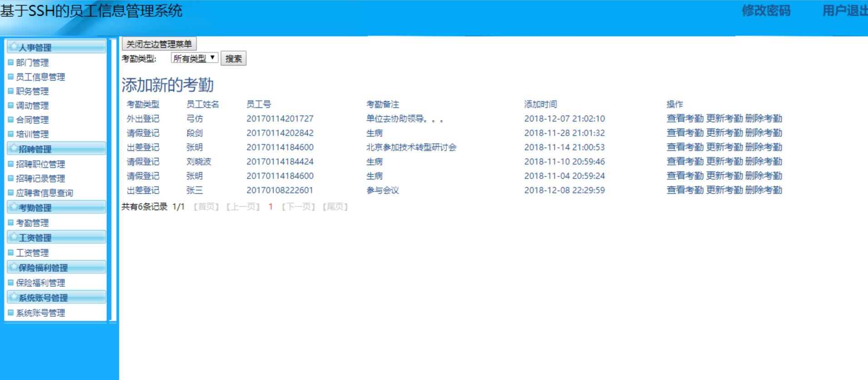Click the 搜索 button

coord(233,58)
